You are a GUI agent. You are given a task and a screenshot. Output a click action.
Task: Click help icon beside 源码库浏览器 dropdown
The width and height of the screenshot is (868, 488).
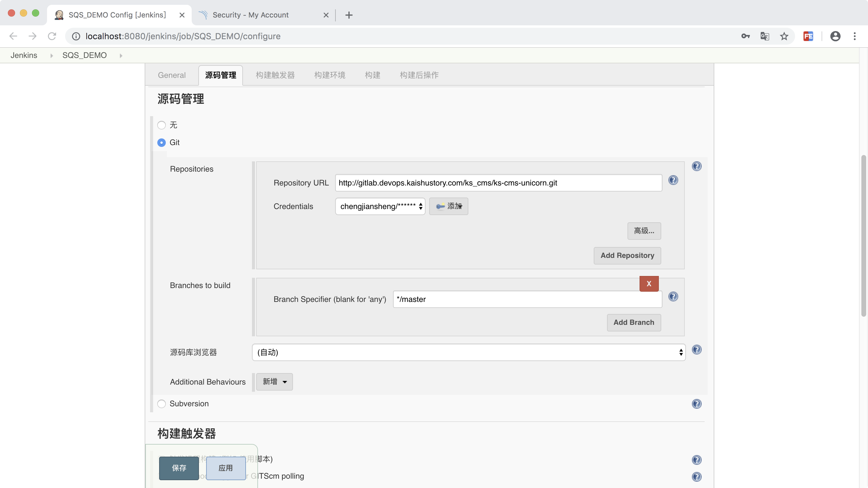(x=697, y=350)
